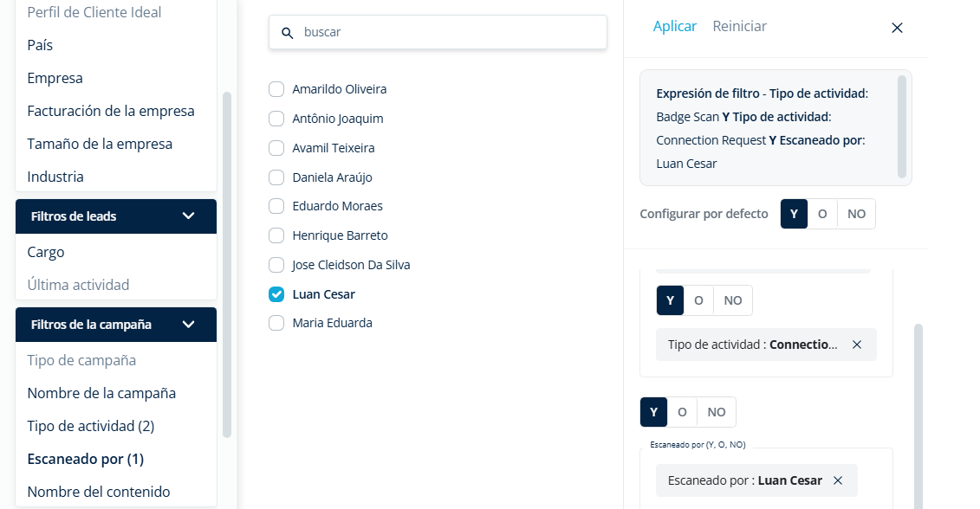Focus the buscar search field

tap(438, 32)
